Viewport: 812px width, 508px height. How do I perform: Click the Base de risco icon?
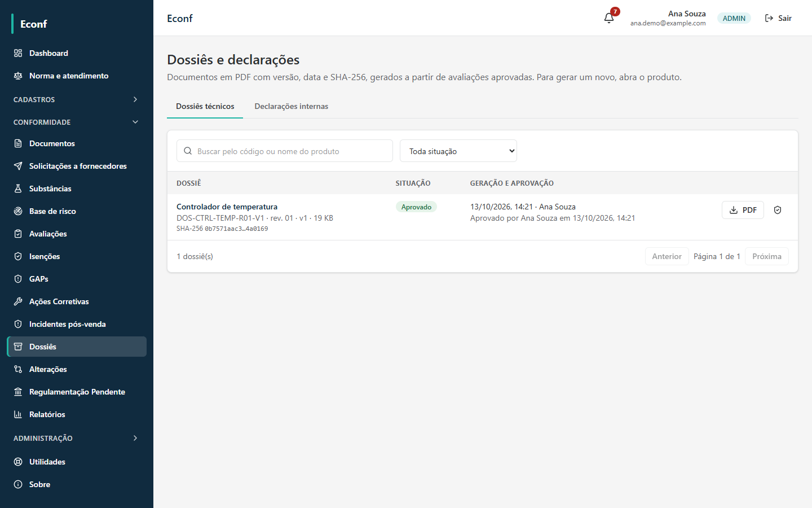18,211
